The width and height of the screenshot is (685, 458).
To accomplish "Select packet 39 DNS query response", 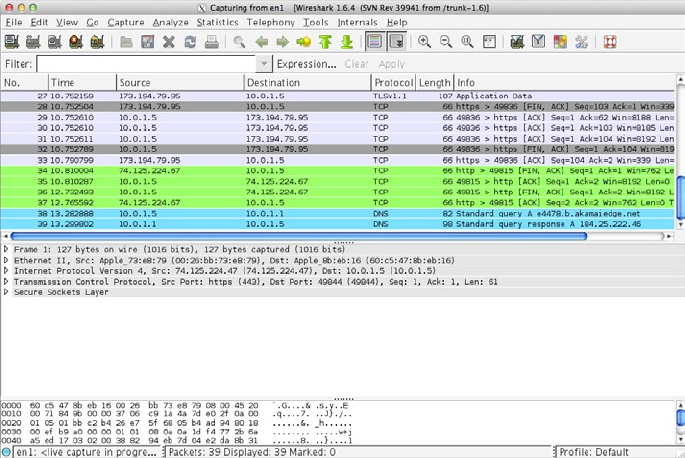I will pos(337,224).
